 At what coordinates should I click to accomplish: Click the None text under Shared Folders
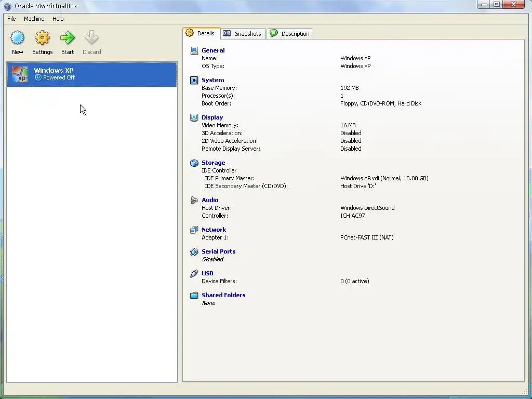tap(208, 303)
